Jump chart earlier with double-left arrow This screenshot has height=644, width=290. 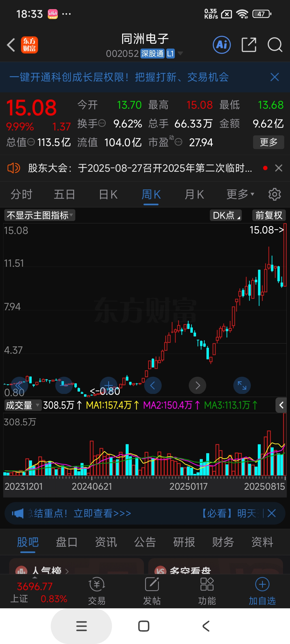tap(19, 386)
